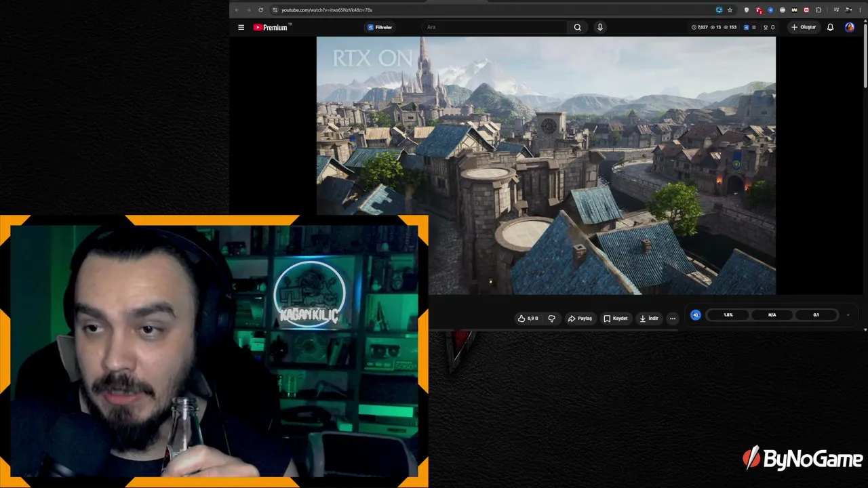
Task: Open the three-dot more actions menu
Action: (673, 319)
